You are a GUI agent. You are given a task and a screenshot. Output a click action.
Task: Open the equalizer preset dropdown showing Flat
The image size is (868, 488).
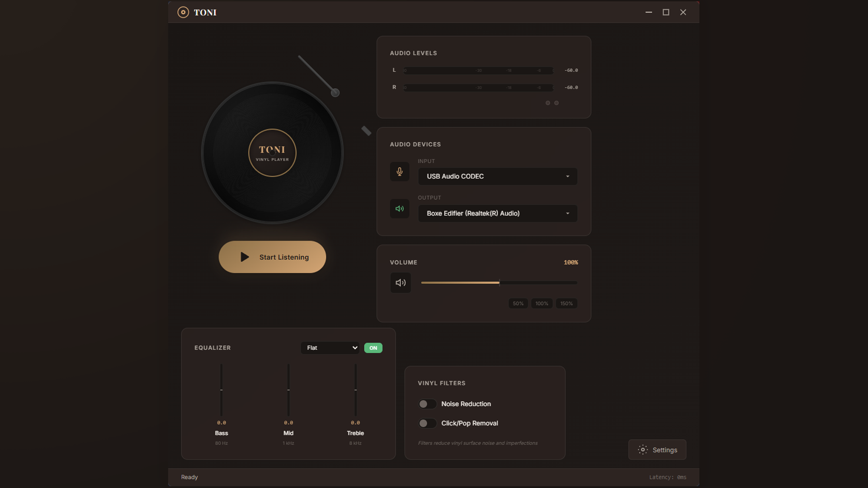click(x=330, y=347)
